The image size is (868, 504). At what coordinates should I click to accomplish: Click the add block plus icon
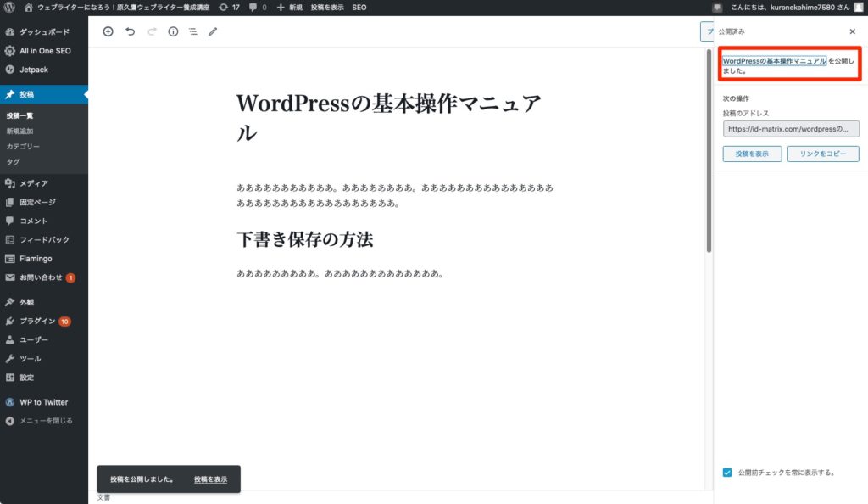pos(108,31)
